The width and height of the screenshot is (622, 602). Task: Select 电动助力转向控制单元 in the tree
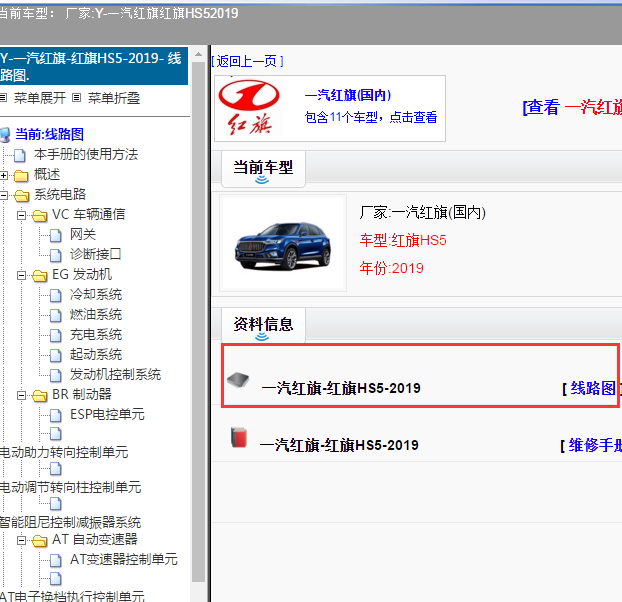64,452
